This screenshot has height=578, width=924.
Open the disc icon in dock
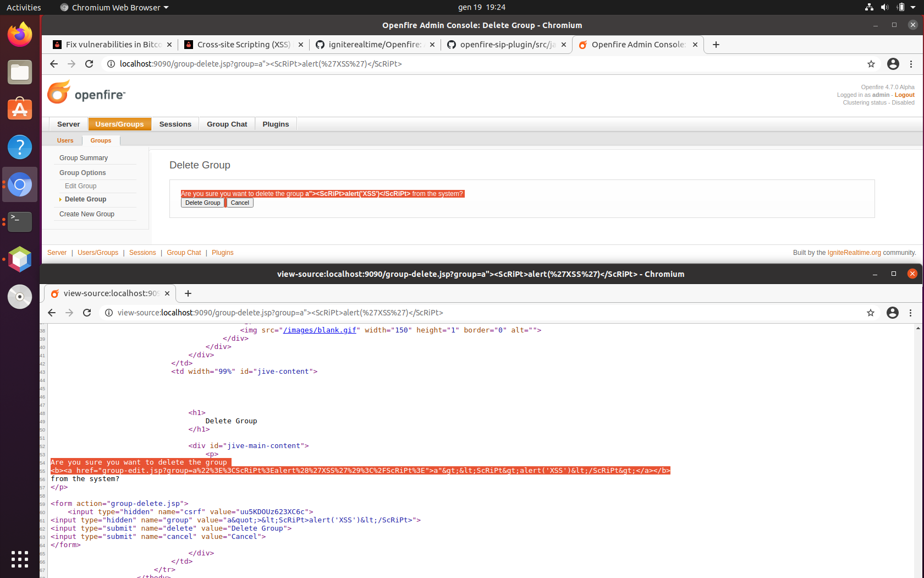pos(20,297)
